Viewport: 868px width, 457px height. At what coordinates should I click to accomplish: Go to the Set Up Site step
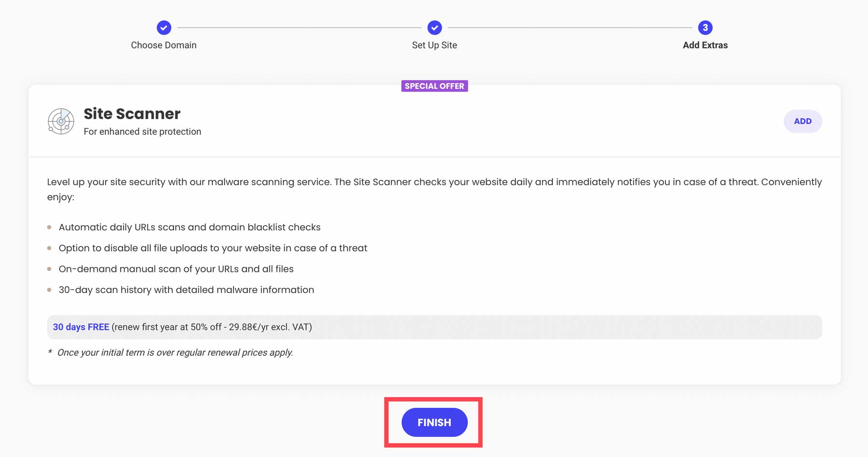(434, 45)
